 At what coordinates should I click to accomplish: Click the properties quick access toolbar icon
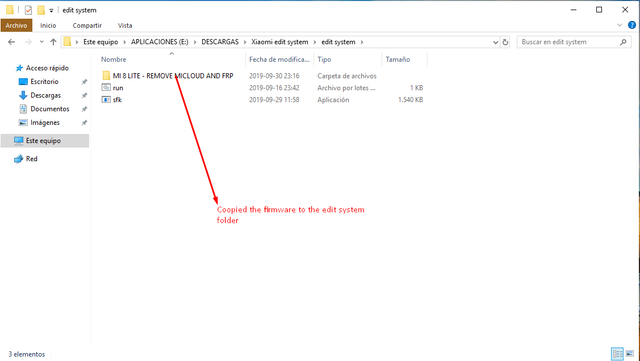[x=28, y=10]
